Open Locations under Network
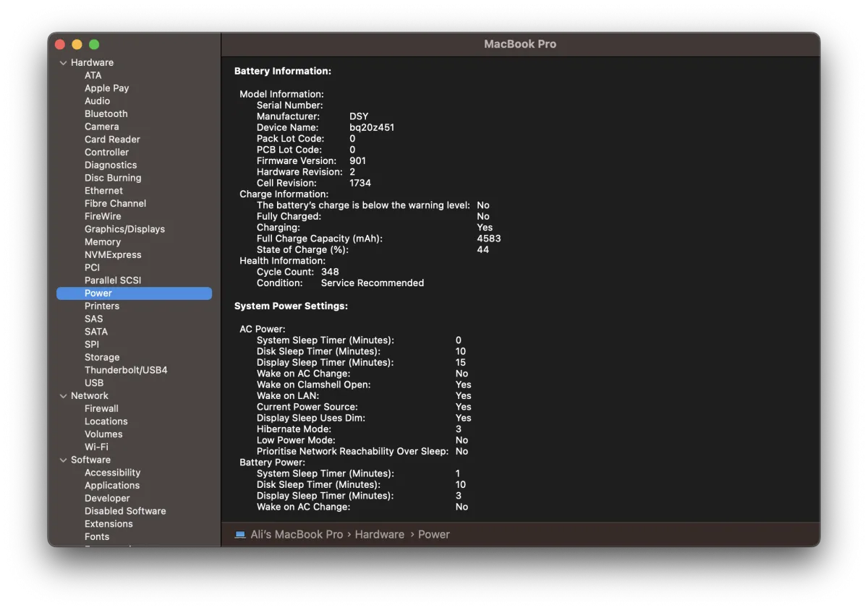Screen dimensions: 868x610 pyautogui.click(x=106, y=421)
